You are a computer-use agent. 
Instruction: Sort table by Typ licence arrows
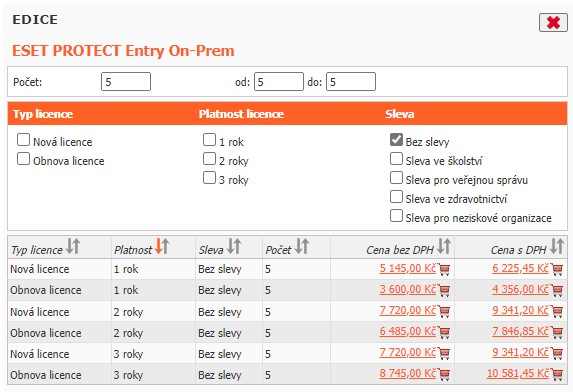click(73, 246)
